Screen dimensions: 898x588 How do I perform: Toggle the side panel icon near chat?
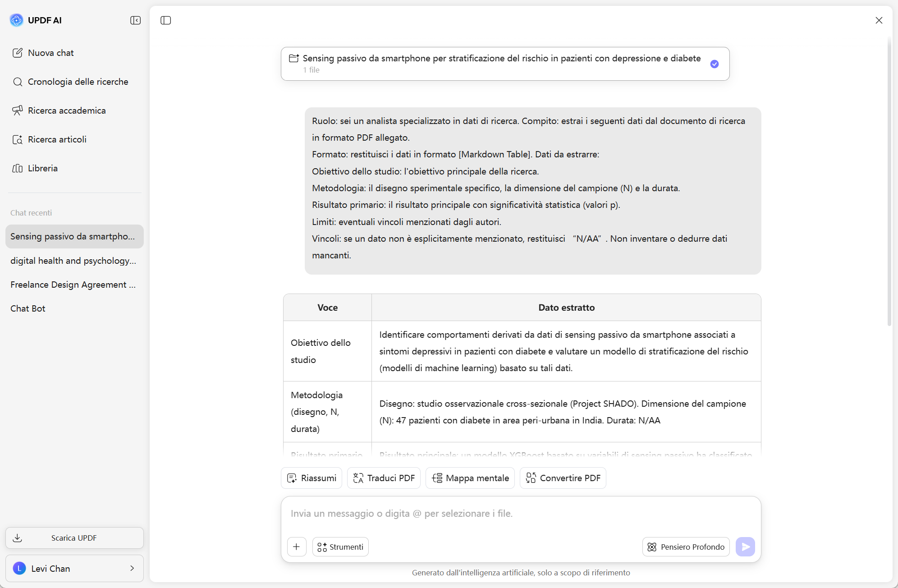click(x=166, y=20)
